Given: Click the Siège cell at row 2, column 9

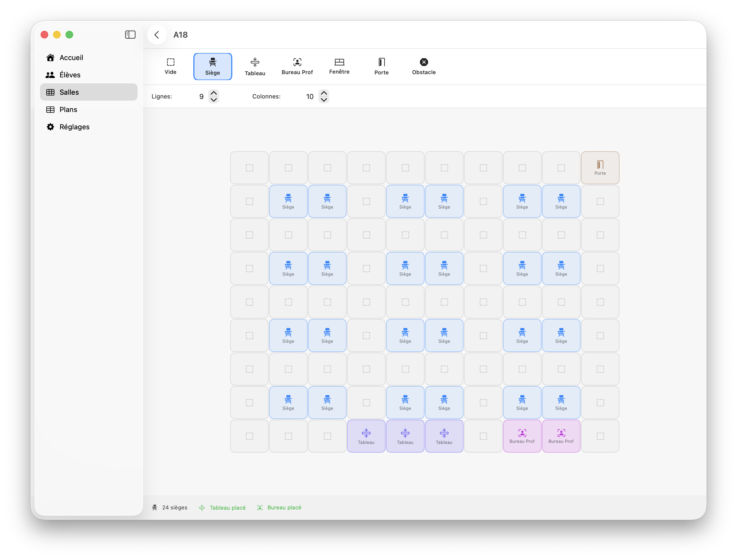Looking at the screenshot, I should tap(561, 201).
